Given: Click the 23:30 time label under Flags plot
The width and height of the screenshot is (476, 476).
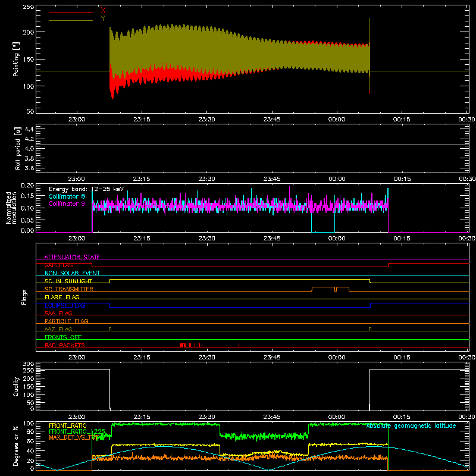Looking at the screenshot, I should point(206,358).
